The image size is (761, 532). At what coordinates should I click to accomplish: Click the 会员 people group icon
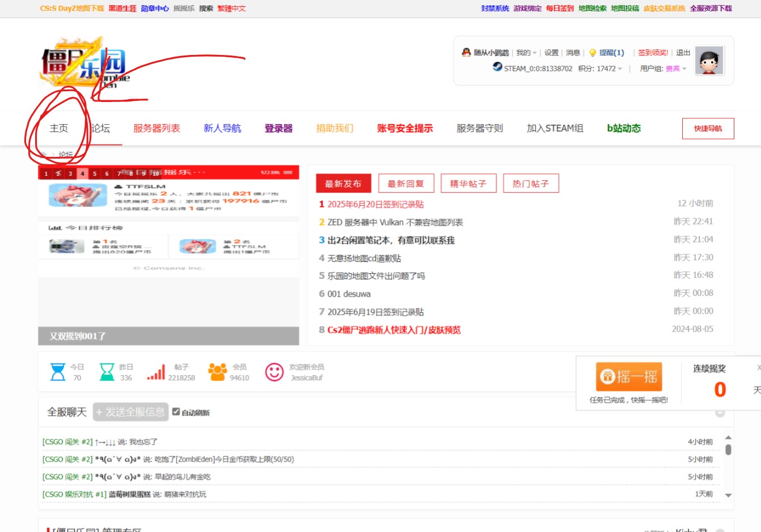pos(218,372)
